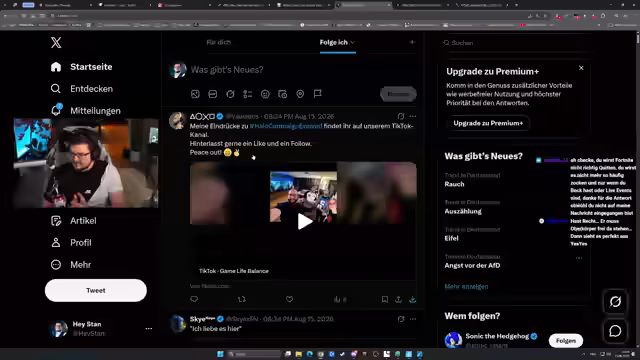Open the Angst vor der AfD trend
This screenshot has height=360, width=640.
coord(472,265)
